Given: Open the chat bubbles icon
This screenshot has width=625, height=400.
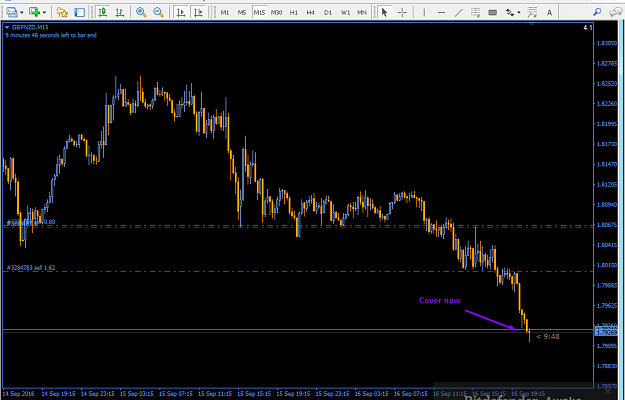Looking at the screenshot, I should tap(616, 12).
